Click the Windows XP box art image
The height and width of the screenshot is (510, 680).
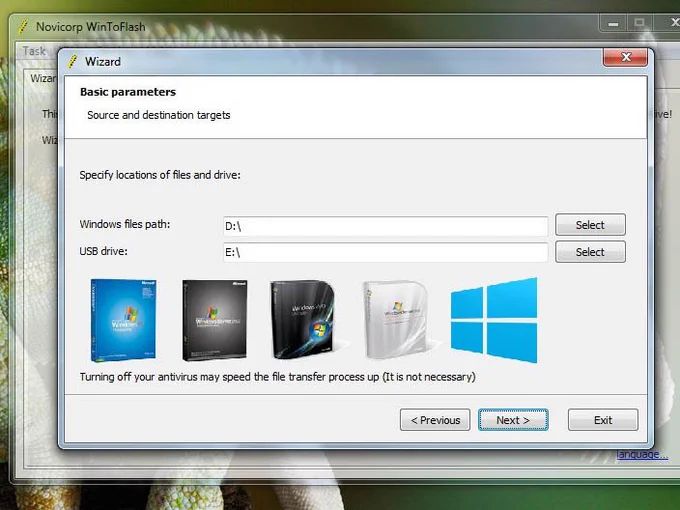pyautogui.click(x=124, y=320)
